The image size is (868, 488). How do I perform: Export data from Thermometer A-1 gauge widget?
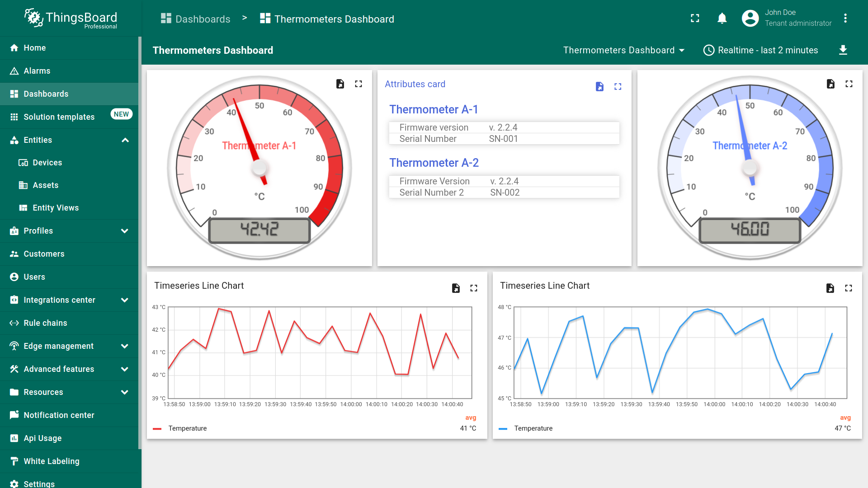point(340,84)
